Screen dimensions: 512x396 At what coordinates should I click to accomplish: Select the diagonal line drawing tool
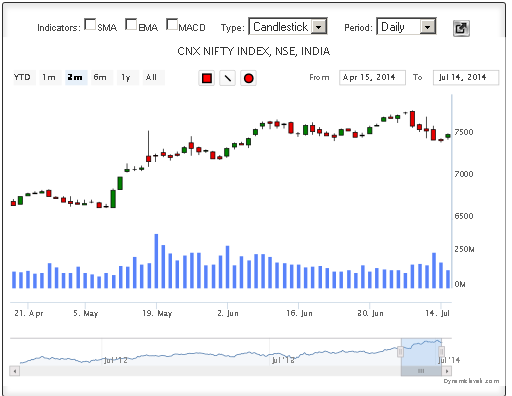(227, 78)
